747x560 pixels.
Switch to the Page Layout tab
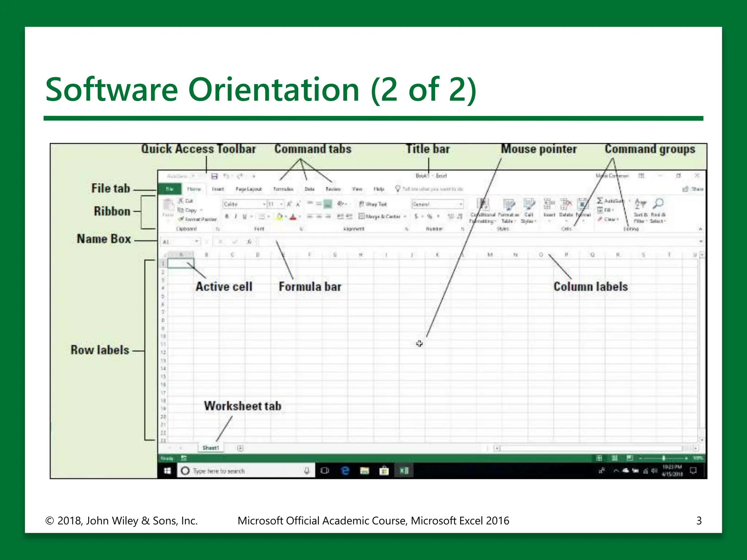pyautogui.click(x=249, y=189)
